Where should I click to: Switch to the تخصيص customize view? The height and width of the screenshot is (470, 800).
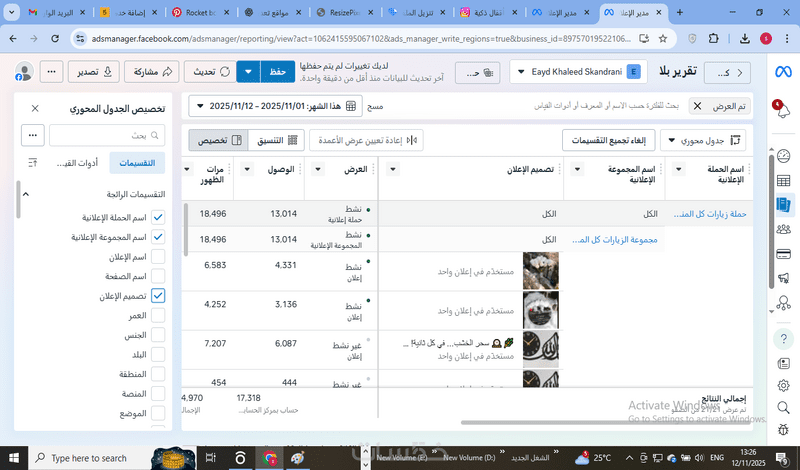point(218,140)
